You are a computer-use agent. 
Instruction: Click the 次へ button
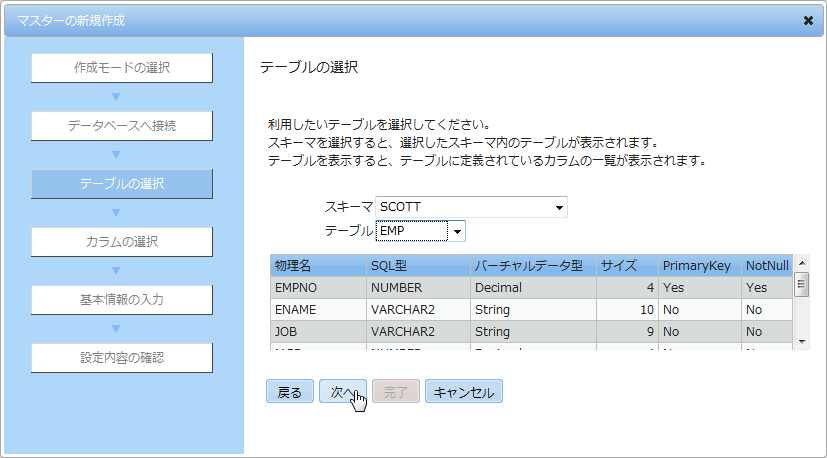[342, 392]
